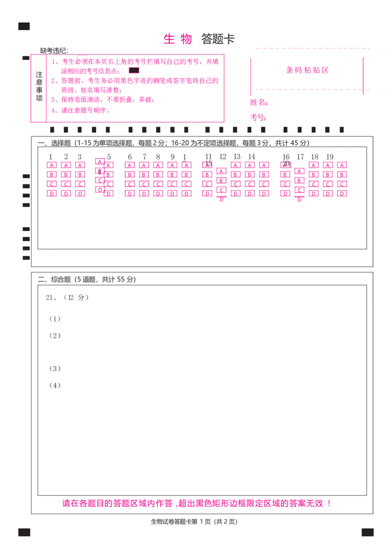Click the second magenta field label below the barcode box
Screen dimensions: 392x555
[x=258, y=118]
